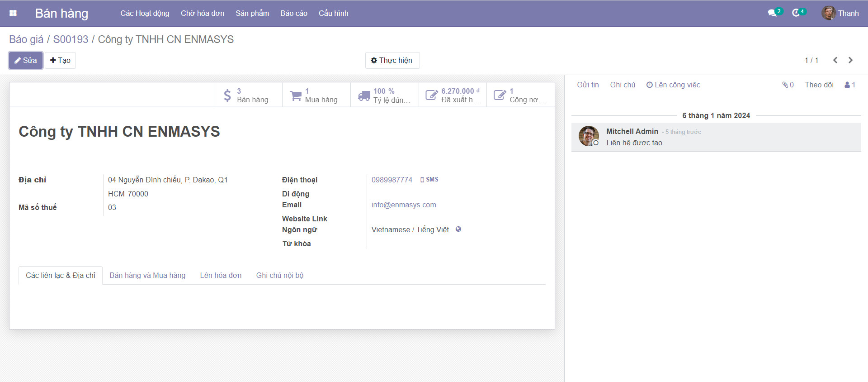Toggle Theo dõi follow status

point(819,85)
